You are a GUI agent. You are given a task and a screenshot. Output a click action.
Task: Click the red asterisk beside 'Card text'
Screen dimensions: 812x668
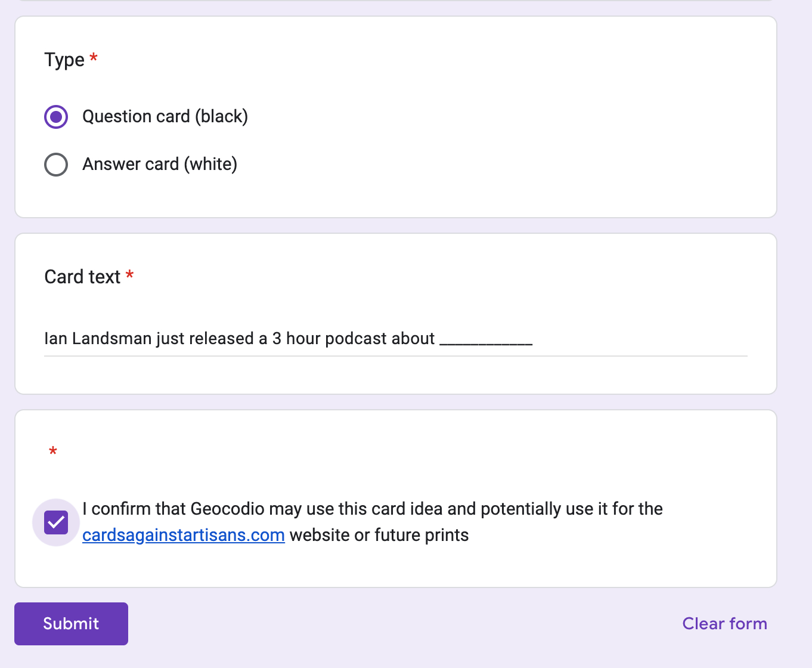click(x=130, y=276)
